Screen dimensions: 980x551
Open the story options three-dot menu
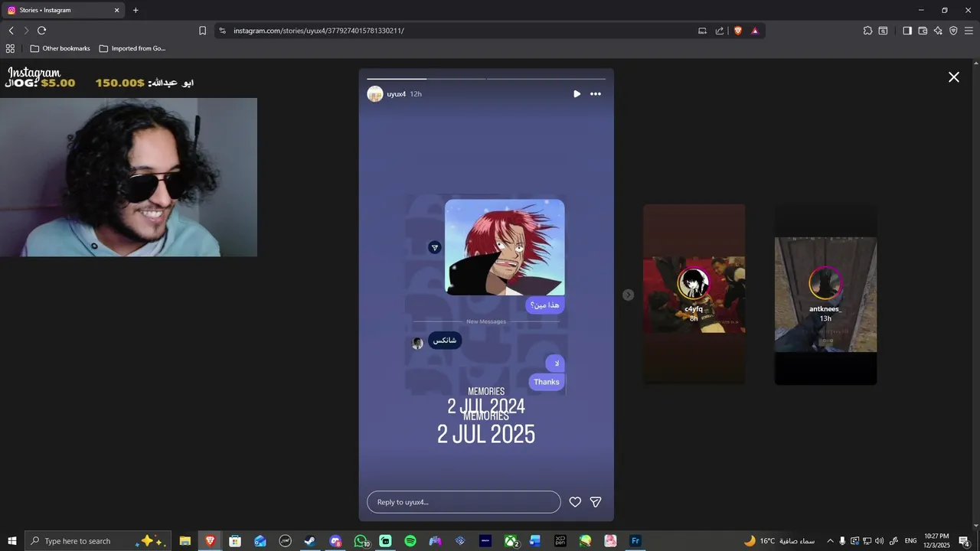tap(596, 94)
